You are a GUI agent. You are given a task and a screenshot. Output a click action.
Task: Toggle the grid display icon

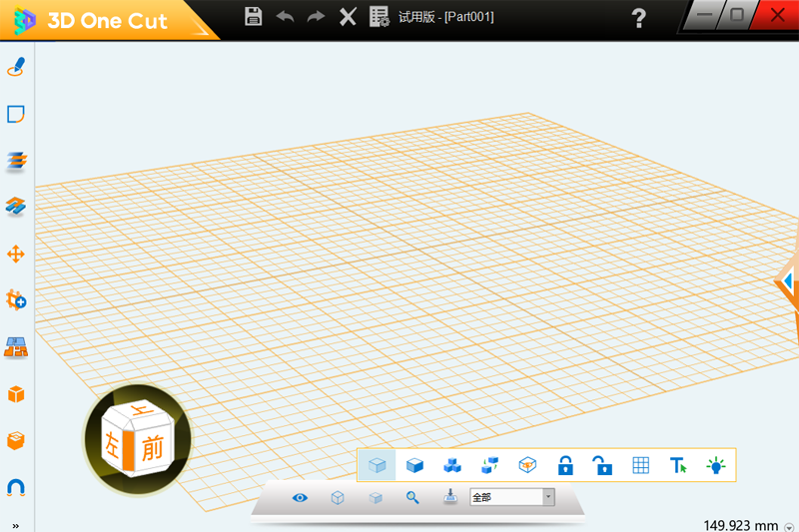point(641,465)
